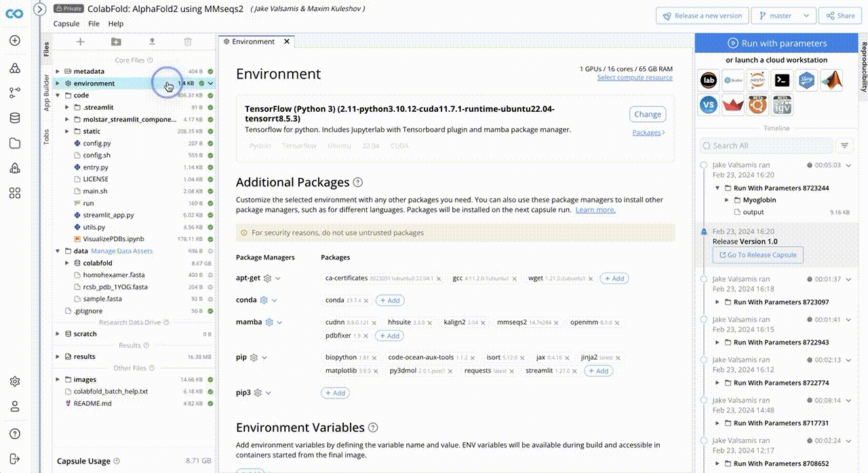Open the IGV BETA workstation icon

[781, 104]
